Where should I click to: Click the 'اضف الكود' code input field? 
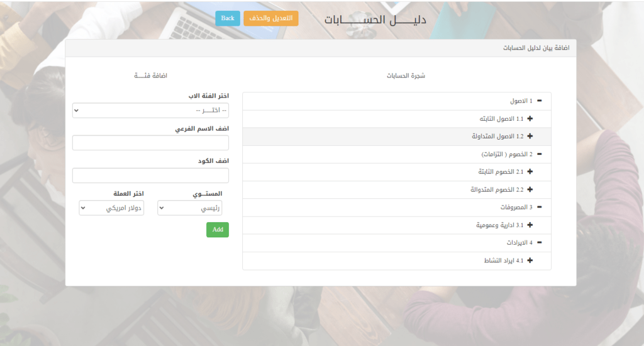(150, 176)
